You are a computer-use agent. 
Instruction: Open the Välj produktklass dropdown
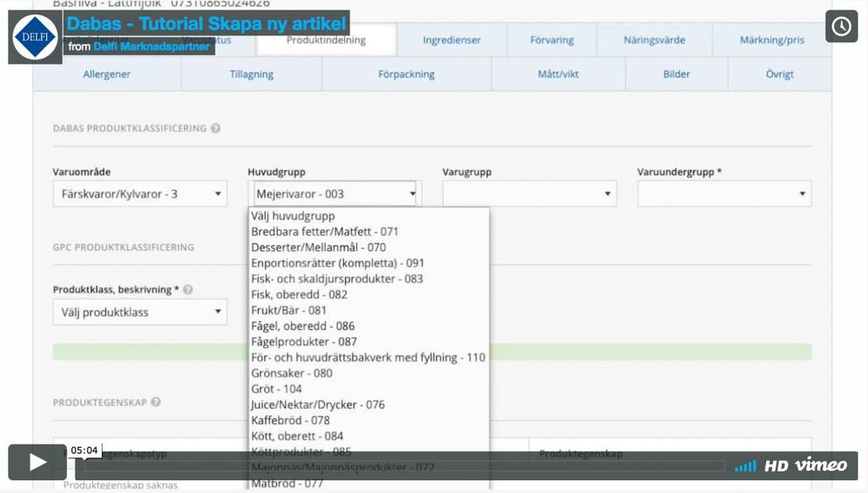pos(140,312)
